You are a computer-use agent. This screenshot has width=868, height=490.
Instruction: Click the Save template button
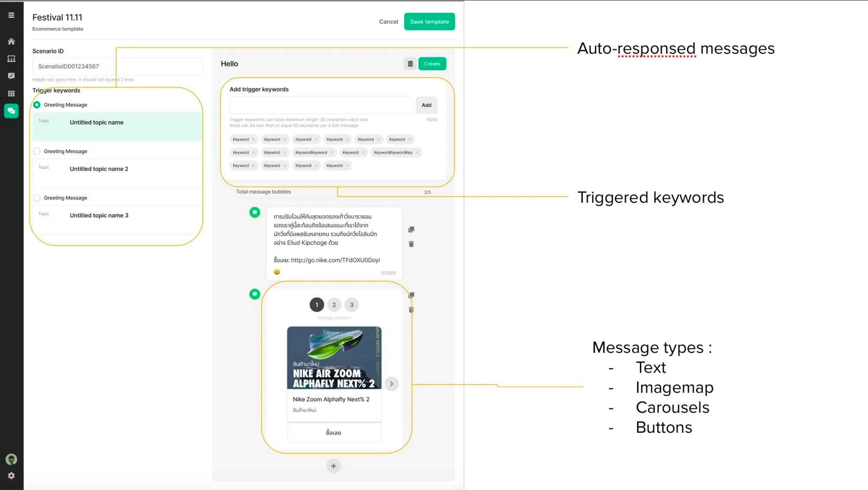[429, 22]
